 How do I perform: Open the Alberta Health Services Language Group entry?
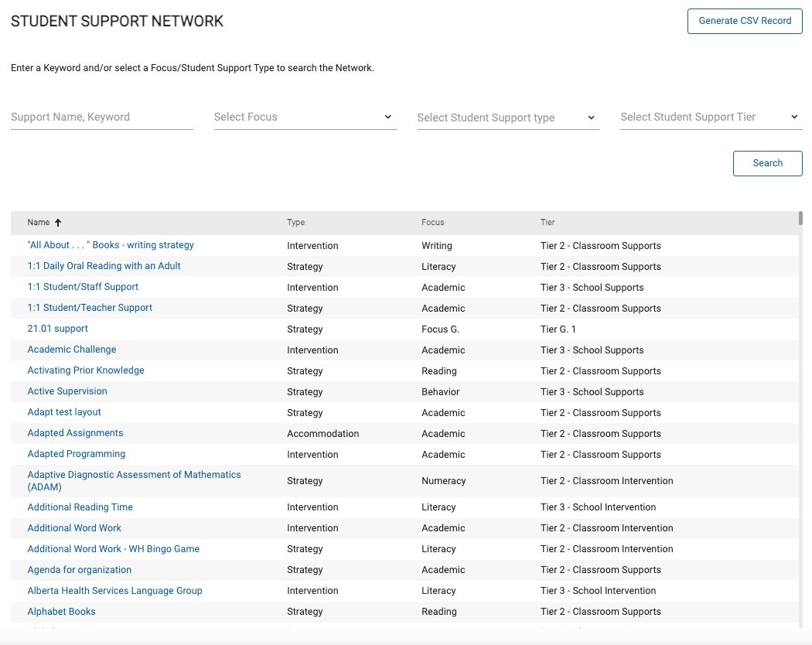click(x=114, y=590)
